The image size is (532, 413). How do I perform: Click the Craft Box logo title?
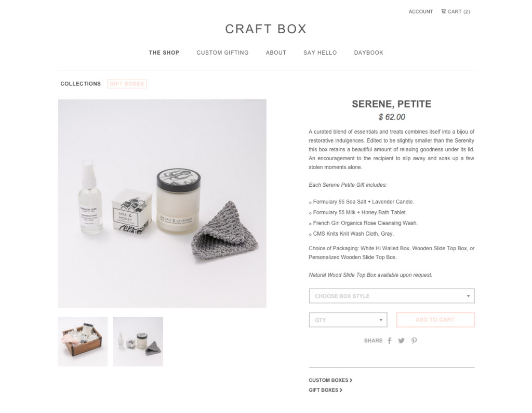pos(266,29)
